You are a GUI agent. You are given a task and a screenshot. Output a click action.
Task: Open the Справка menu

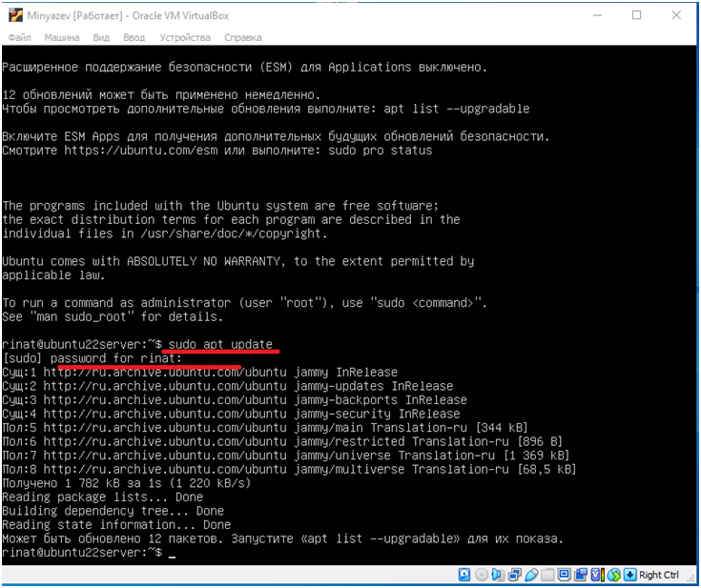click(243, 37)
